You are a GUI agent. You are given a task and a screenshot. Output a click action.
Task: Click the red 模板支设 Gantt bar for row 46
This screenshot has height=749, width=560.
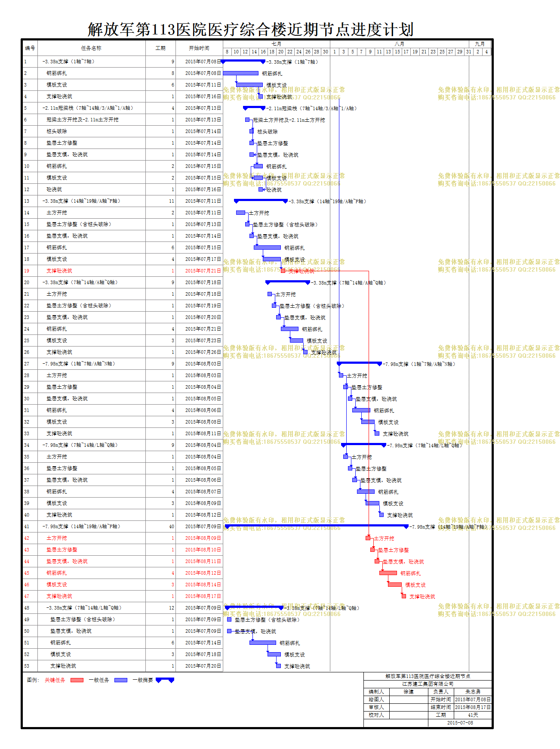pos(395,585)
